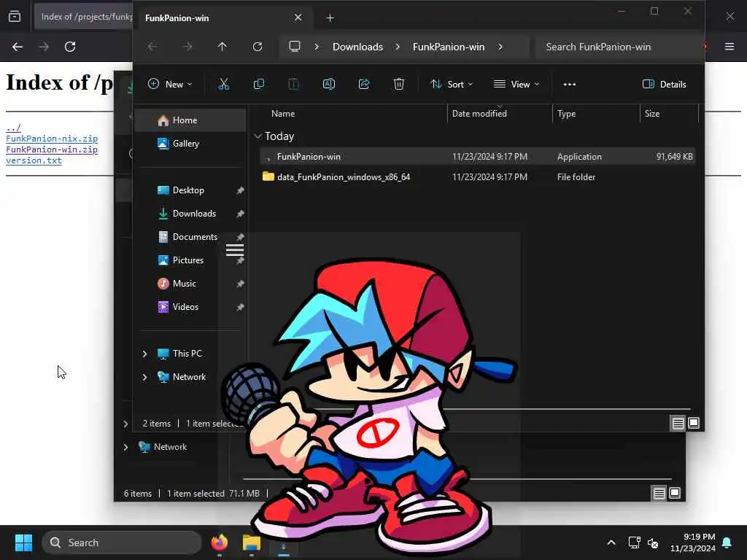Click Downloads breadcrumb in address bar

pos(357,47)
